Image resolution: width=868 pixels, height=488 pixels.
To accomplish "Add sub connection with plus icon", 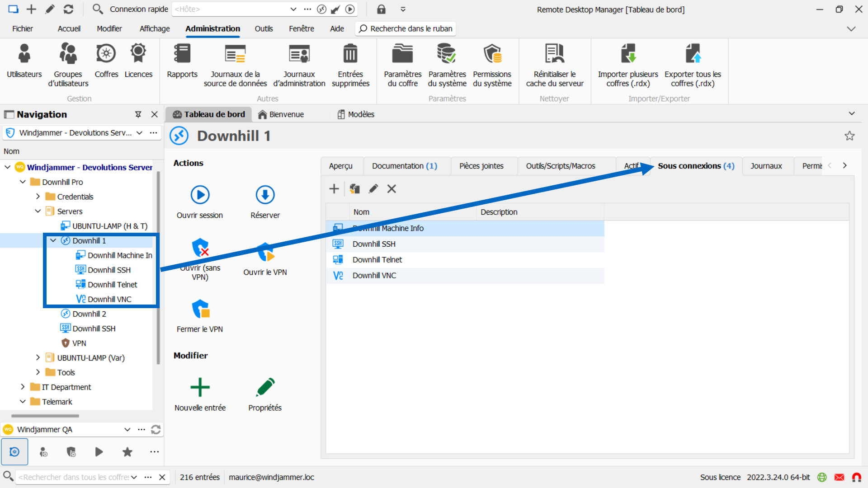I will pyautogui.click(x=334, y=189).
